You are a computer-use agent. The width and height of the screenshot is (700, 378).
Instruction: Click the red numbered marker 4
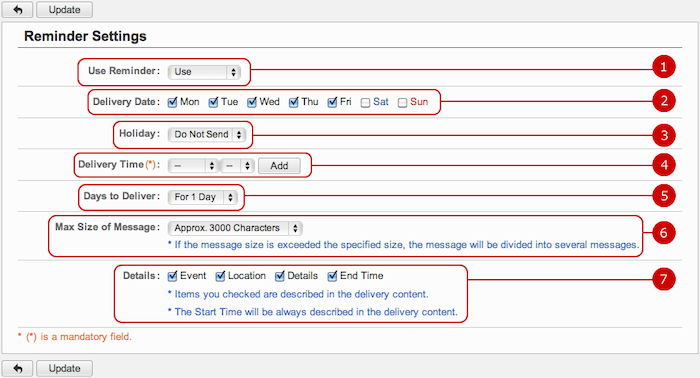pos(663,165)
